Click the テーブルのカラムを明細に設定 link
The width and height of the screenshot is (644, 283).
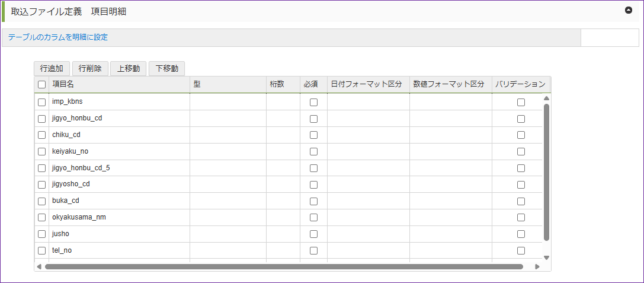tap(58, 37)
